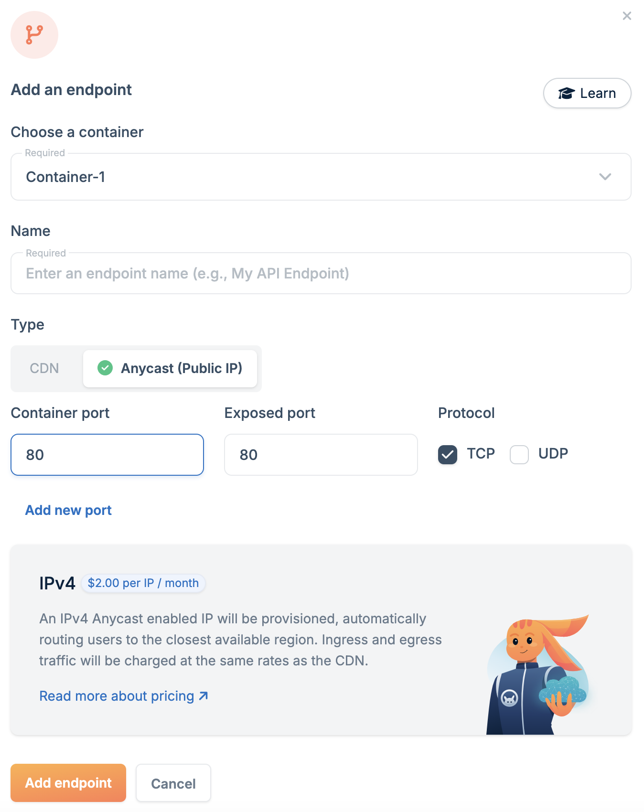Open Read more about pricing link
The width and height of the screenshot is (644, 812).
117,696
